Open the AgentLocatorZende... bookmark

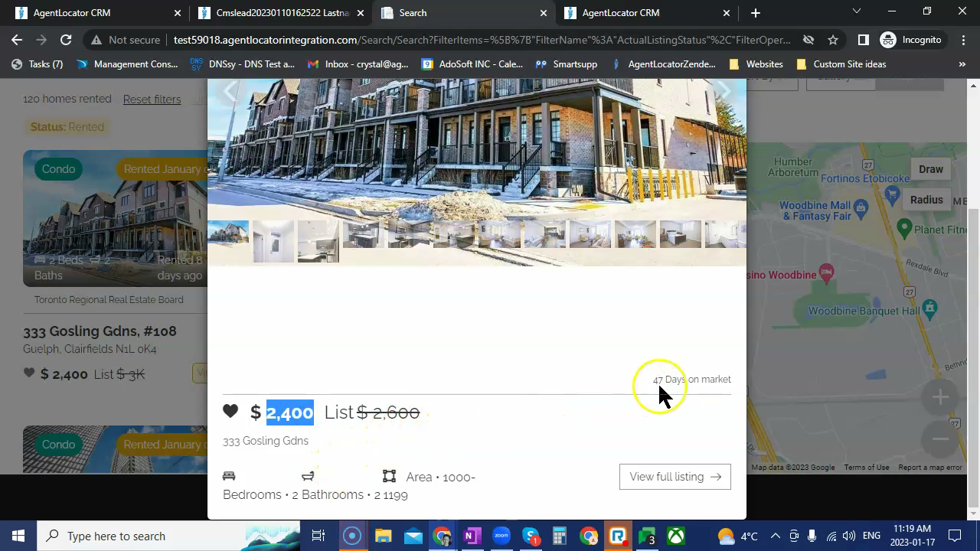pos(663,64)
